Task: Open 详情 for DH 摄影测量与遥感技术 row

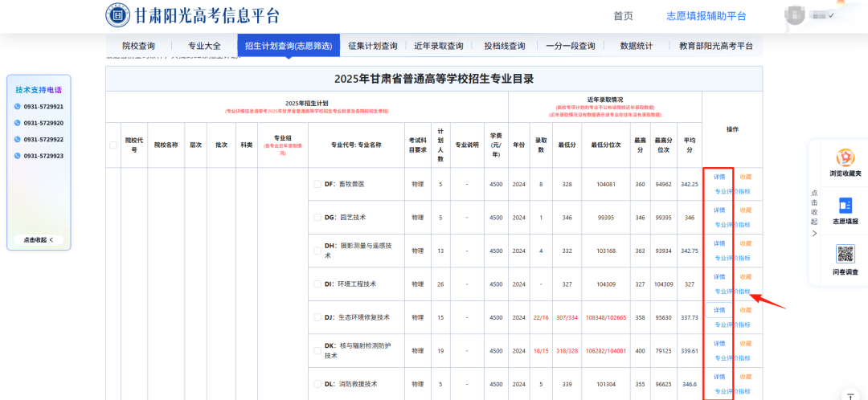Action: tap(719, 243)
